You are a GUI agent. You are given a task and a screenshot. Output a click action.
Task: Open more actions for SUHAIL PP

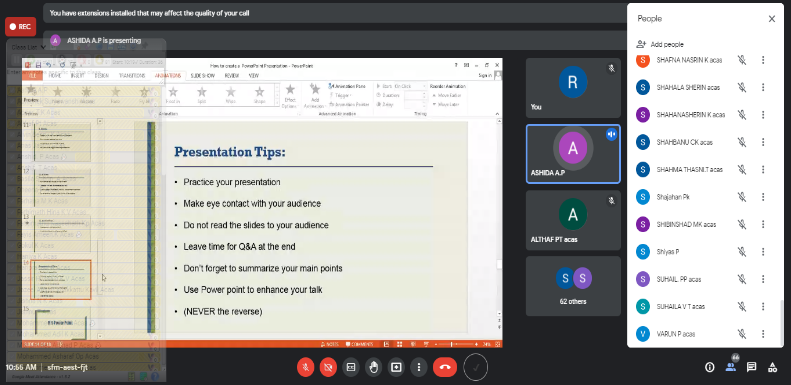763,279
